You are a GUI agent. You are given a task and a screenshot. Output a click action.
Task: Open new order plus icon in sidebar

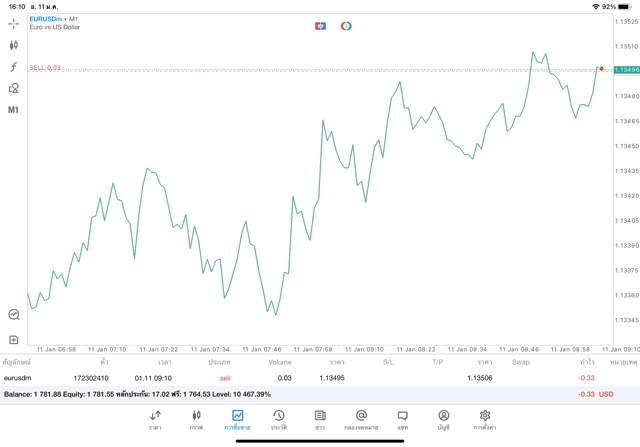(x=13, y=340)
